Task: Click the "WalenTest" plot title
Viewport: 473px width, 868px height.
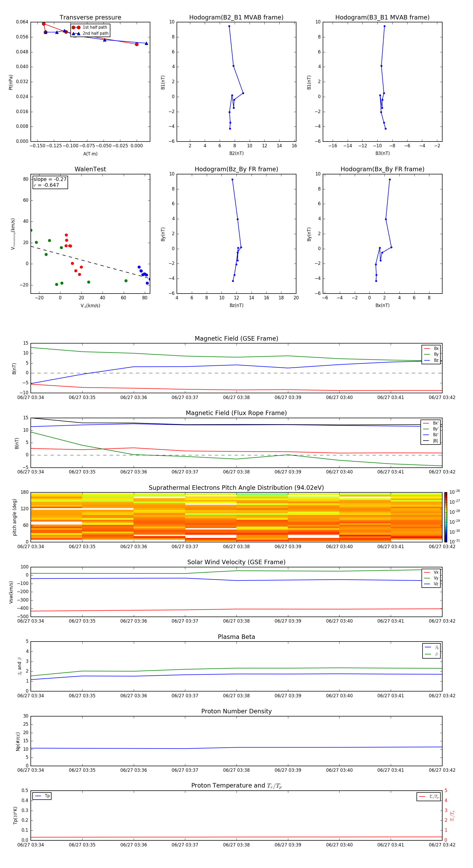Action: (90, 169)
